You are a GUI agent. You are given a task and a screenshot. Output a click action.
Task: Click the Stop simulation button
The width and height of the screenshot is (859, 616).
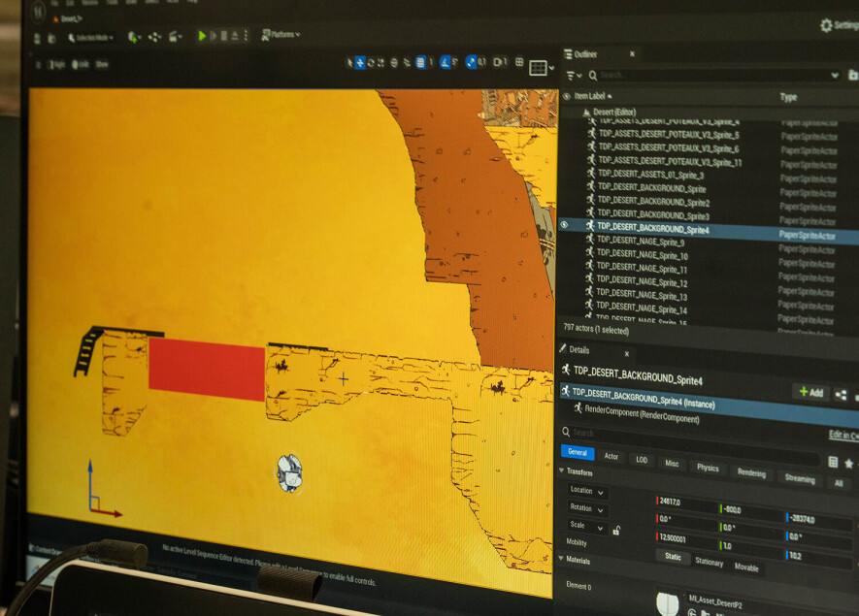(224, 36)
